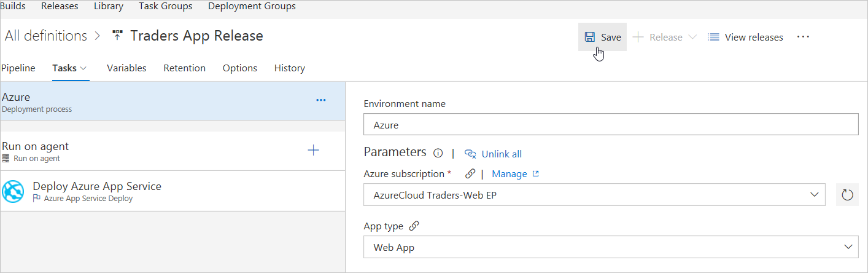Go to Library hub
Screen dimensions: 868x273
[109, 6]
